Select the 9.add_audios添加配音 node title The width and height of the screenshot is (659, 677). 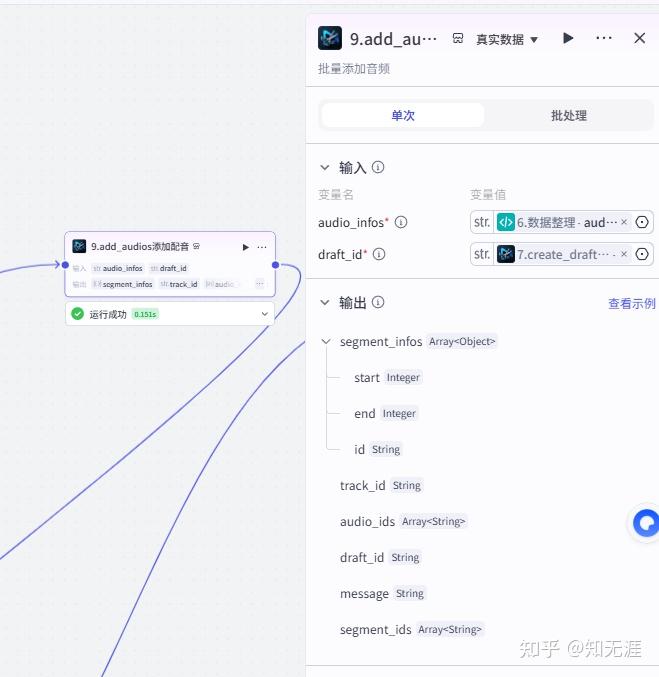point(140,247)
